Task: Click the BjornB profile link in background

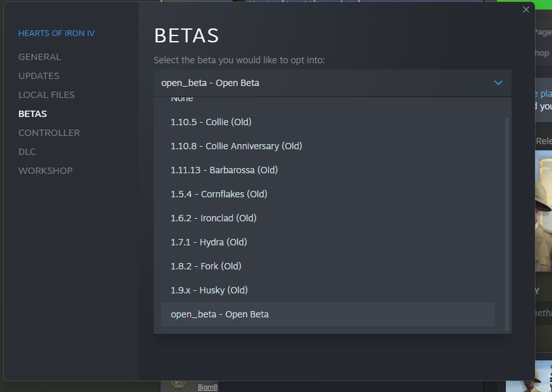Action: pos(207,386)
